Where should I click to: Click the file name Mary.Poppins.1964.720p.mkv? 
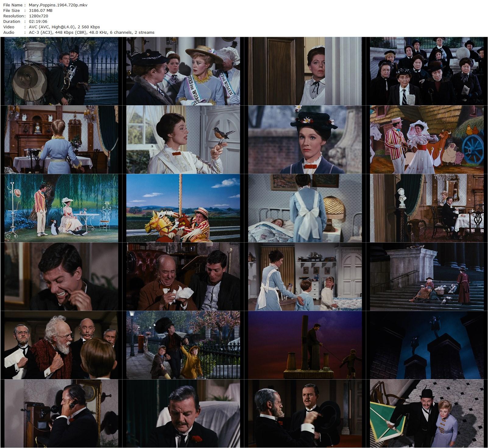[57, 5]
